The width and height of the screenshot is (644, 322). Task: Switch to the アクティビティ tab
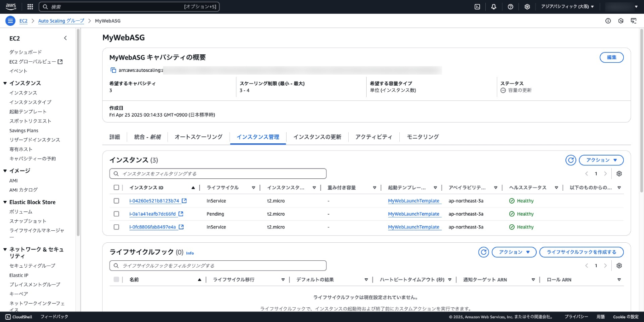tap(374, 137)
